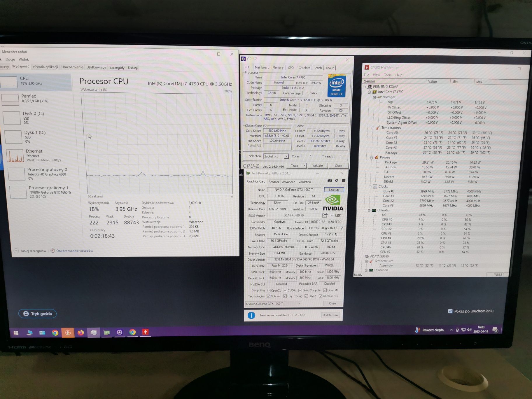Image resolution: width=532 pixels, height=399 pixels.
Task: Toggle the PhysX checkbox
Action: pyautogui.click(x=306, y=296)
